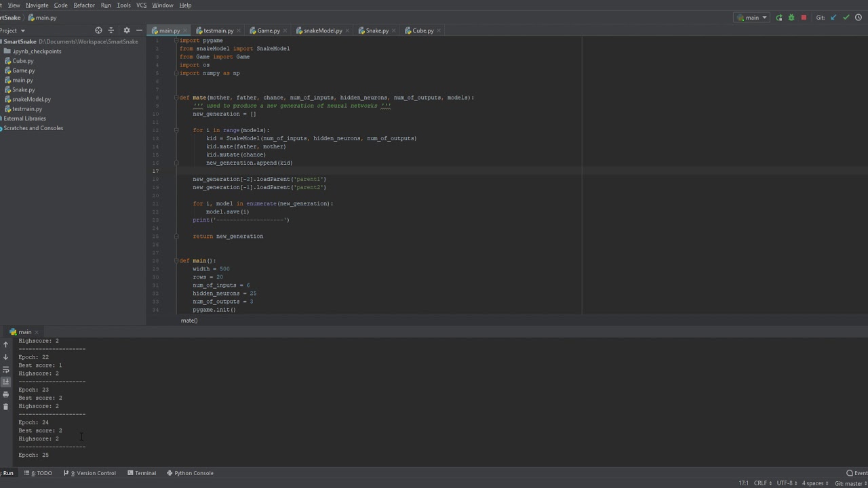Image resolution: width=868 pixels, height=488 pixels.
Task: Fold the main function at its definition
Action: coord(176,261)
